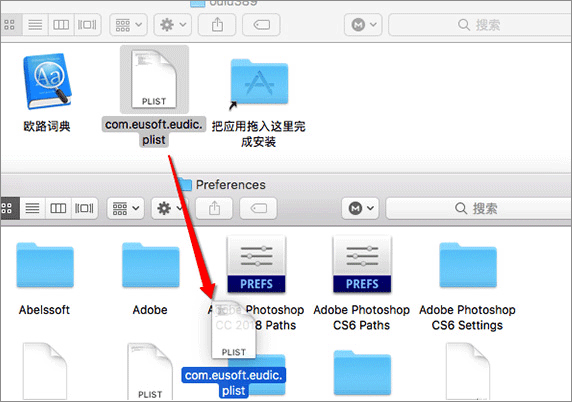
Task: Switch Preferences window to list view
Action: pos(32,208)
